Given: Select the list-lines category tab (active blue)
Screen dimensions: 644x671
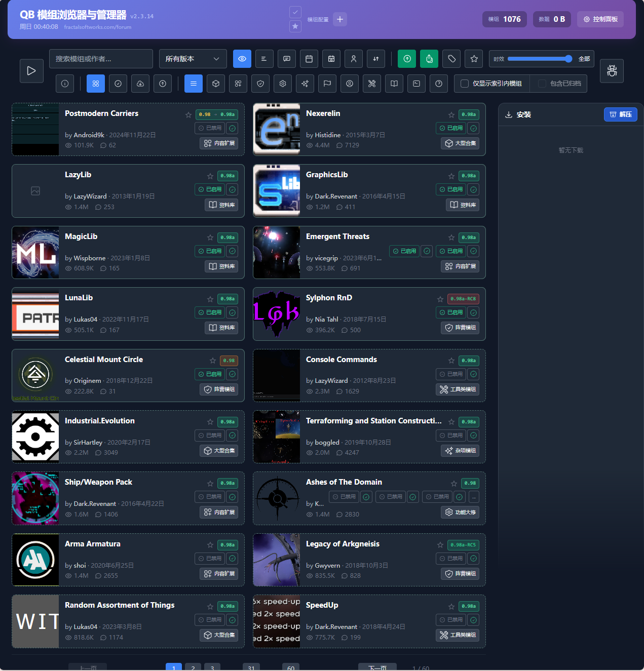Looking at the screenshot, I should tap(194, 84).
